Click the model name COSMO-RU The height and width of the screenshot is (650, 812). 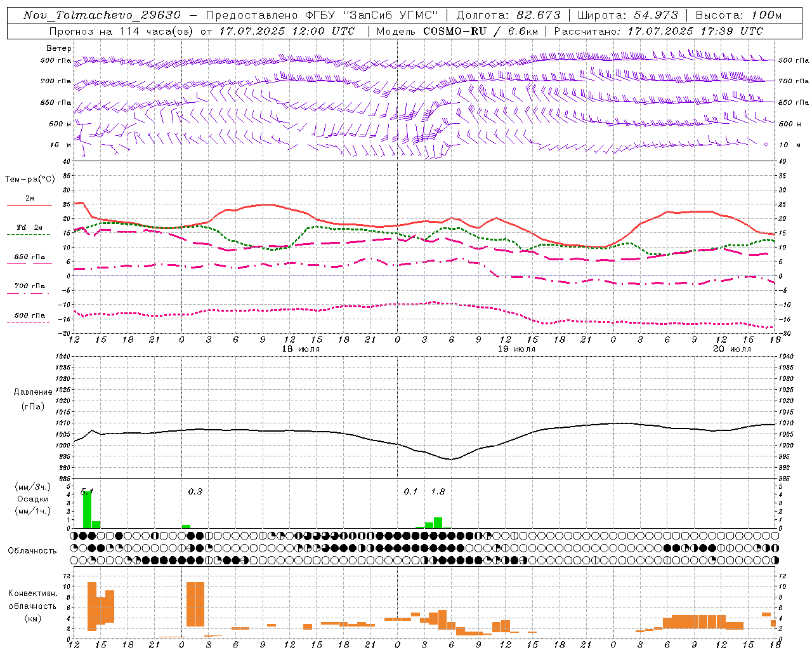(x=454, y=31)
